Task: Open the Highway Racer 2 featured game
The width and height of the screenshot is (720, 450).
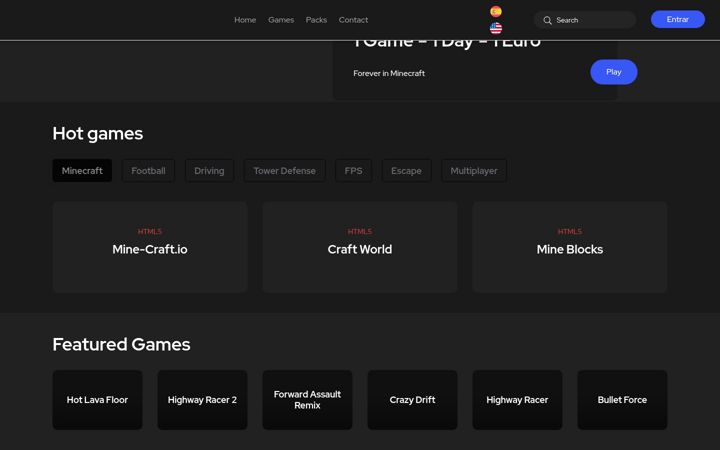Action: pyautogui.click(x=202, y=400)
